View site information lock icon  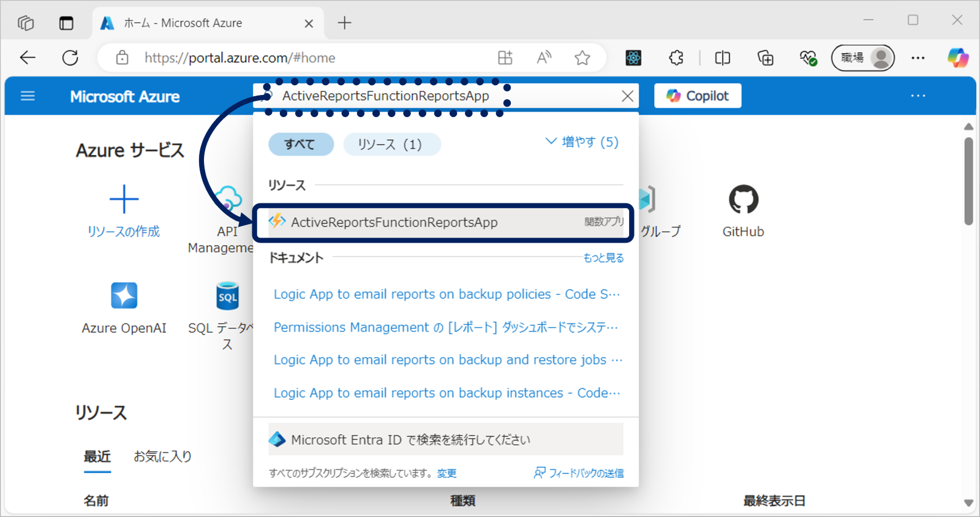tap(123, 58)
